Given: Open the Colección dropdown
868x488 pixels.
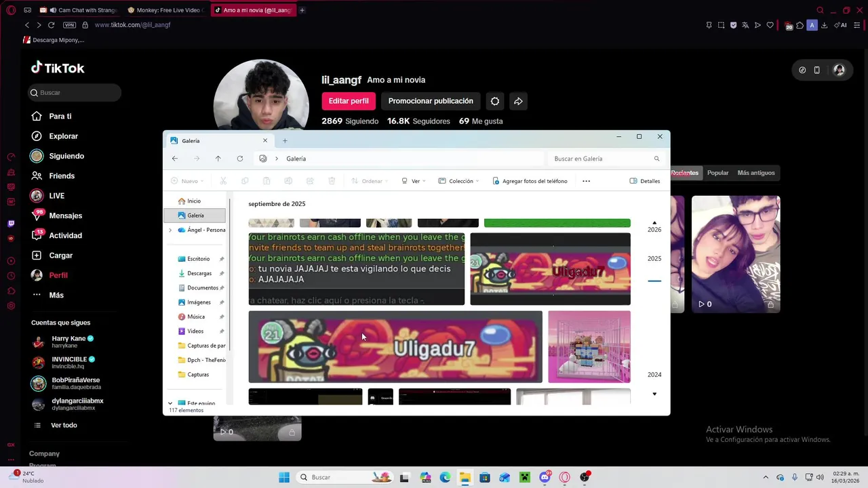Looking at the screenshot, I should coord(458,181).
